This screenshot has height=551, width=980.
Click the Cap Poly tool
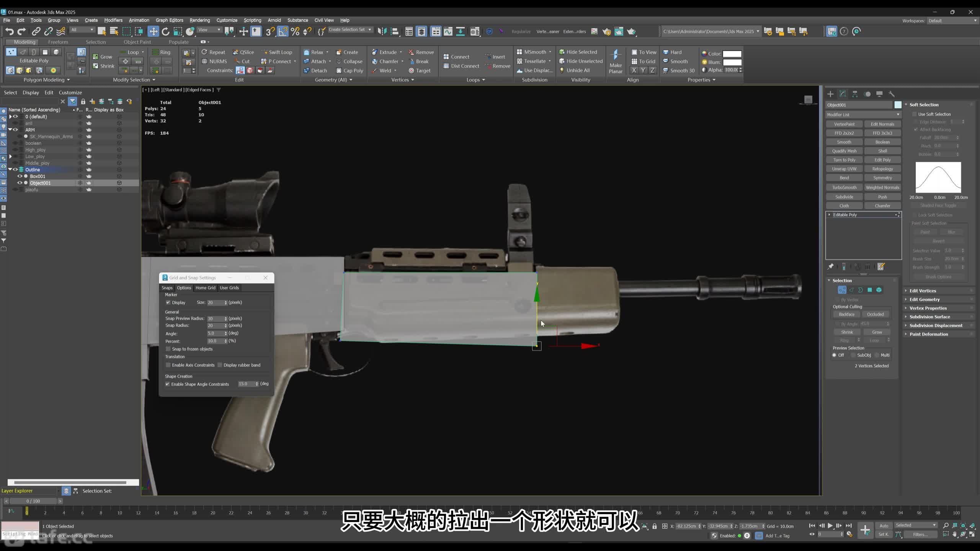click(350, 70)
